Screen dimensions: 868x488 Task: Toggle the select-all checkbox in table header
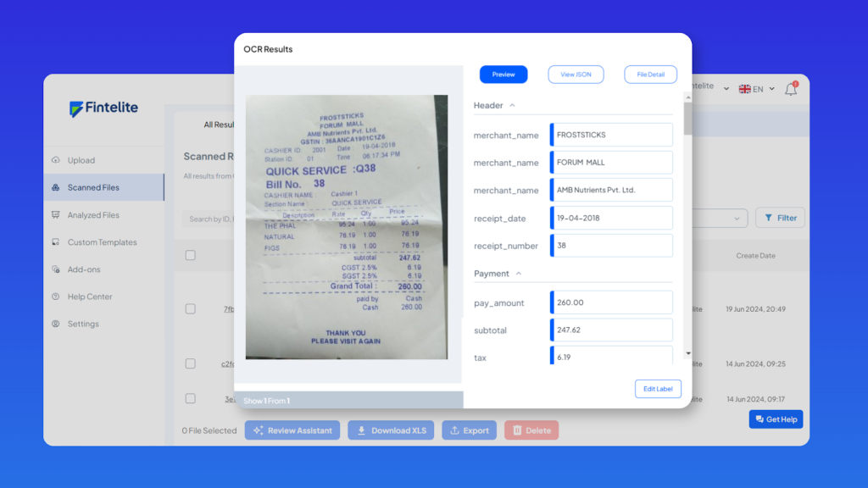pyautogui.click(x=191, y=255)
